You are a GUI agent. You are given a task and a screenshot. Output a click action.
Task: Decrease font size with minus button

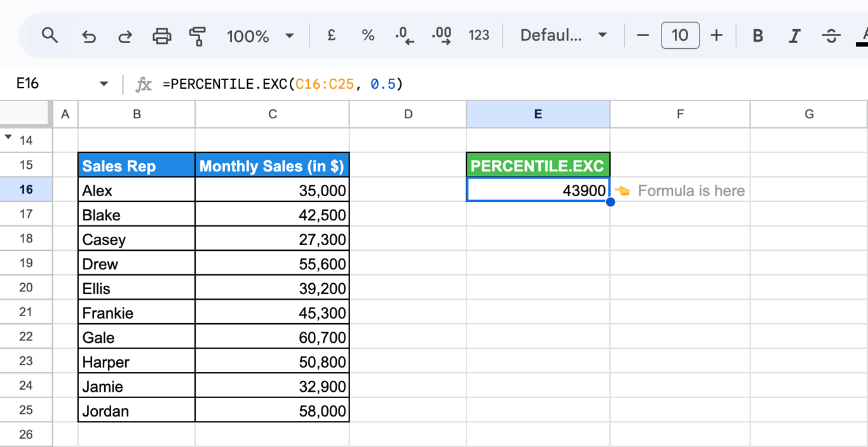[x=643, y=36]
